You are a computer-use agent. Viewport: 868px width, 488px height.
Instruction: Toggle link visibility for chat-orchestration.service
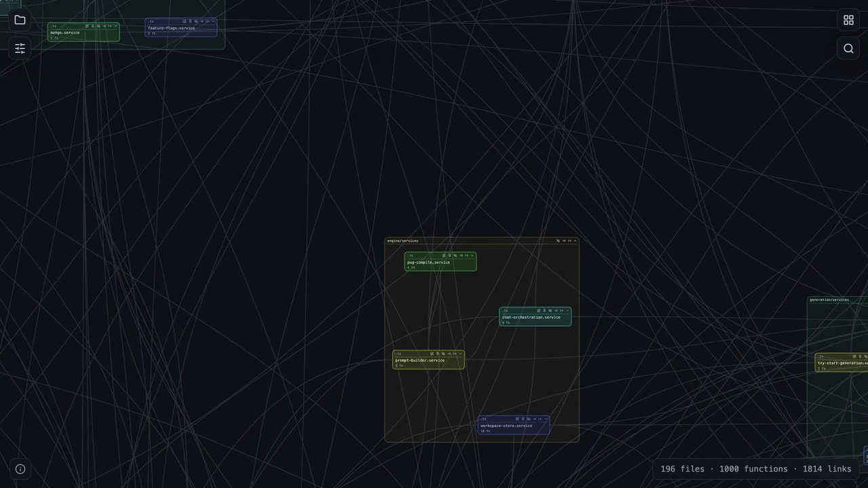click(551, 310)
